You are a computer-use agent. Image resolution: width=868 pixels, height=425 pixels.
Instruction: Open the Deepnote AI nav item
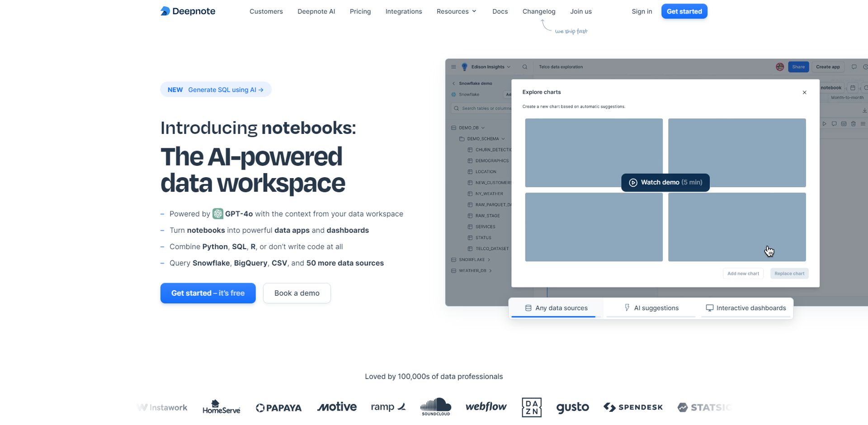click(x=316, y=11)
